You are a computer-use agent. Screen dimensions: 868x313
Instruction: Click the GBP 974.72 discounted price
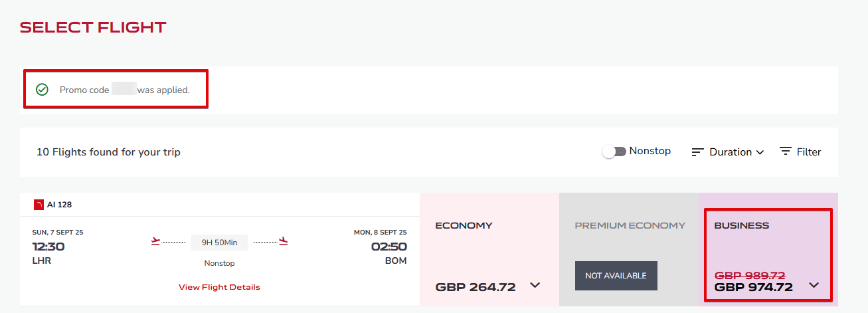click(x=753, y=288)
